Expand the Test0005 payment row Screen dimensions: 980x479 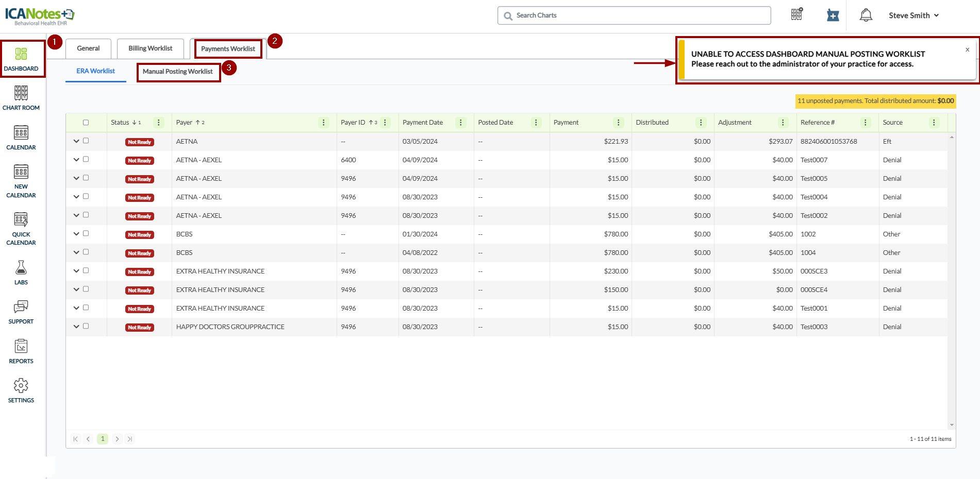[76, 178]
